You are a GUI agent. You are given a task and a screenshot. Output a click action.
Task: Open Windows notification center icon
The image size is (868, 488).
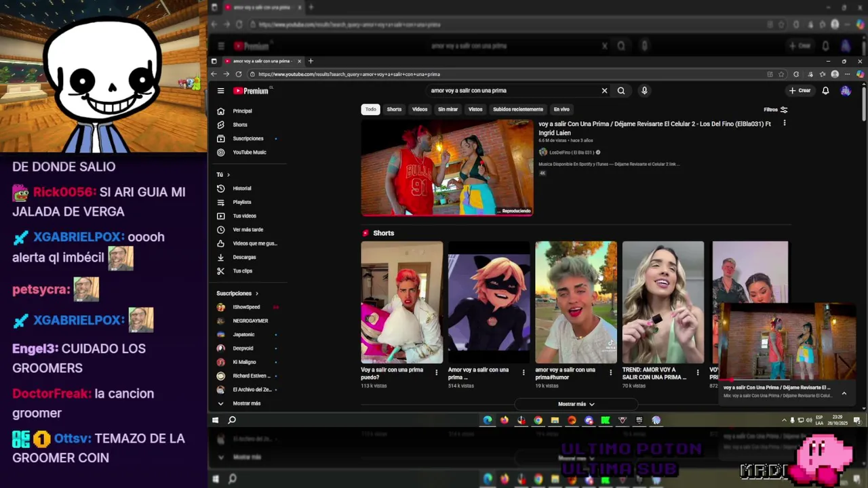857,420
